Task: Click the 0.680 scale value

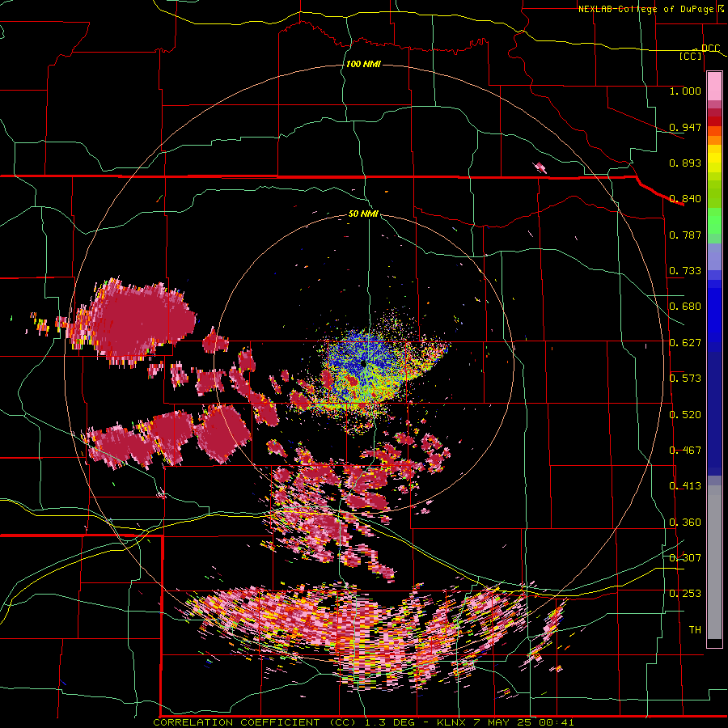Action: coord(685,307)
